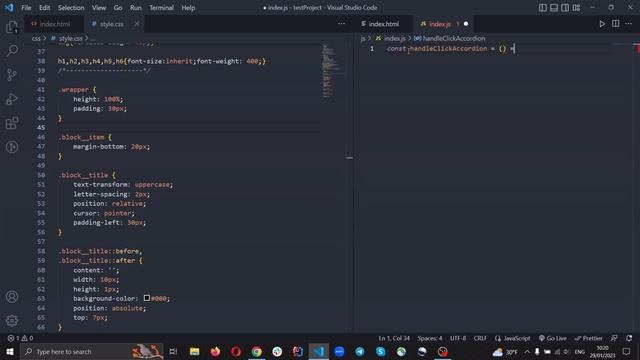This screenshot has width=640, height=360.
Task: Open the Go menu
Action: point(118,8)
